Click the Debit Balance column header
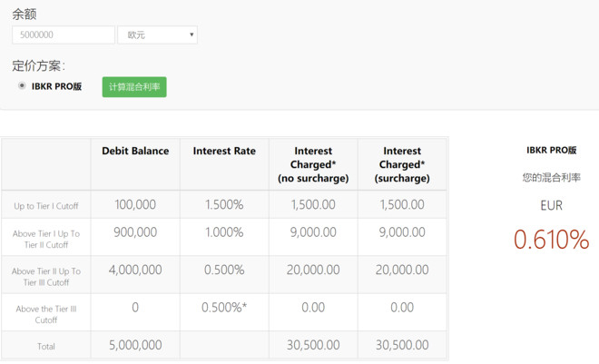Image resolution: width=599 pixels, height=364 pixels. 135,151
